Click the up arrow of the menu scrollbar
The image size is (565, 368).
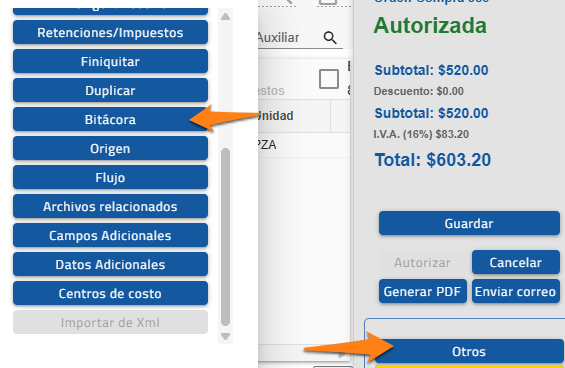(226, 17)
